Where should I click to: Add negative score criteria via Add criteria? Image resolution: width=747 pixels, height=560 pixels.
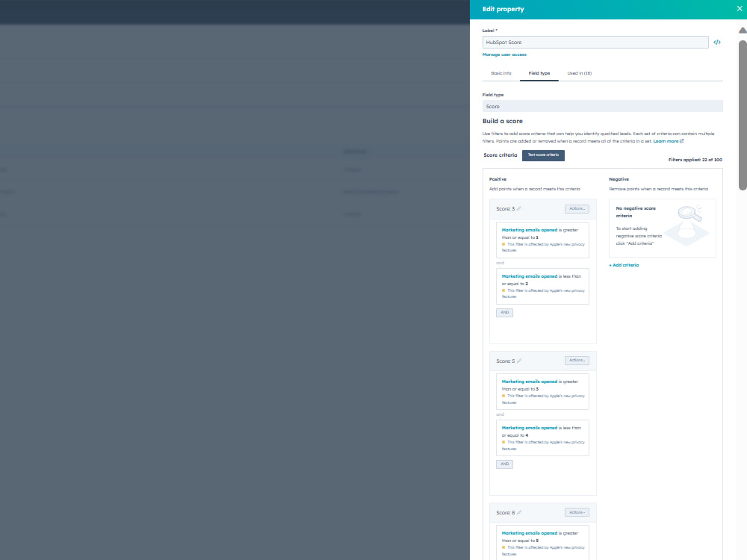point(624,264)
